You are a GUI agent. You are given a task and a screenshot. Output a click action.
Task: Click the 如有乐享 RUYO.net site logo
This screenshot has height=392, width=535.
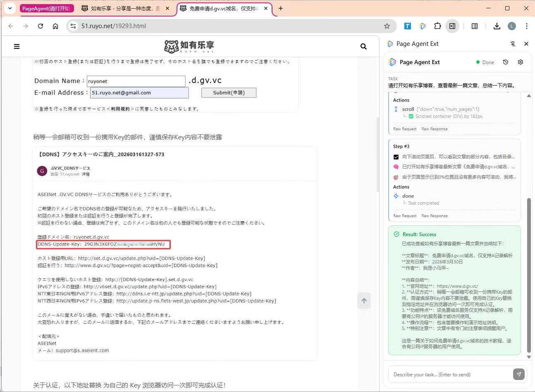tap(189, 46)
